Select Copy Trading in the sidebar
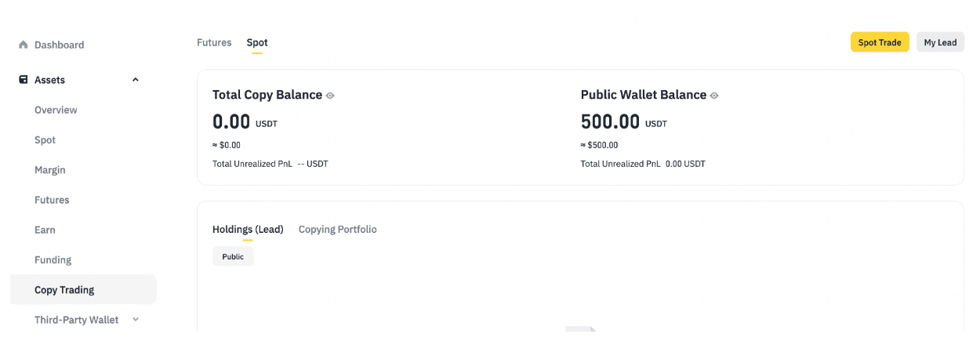Viewport: 980px width, 352px height. [64, 290]
